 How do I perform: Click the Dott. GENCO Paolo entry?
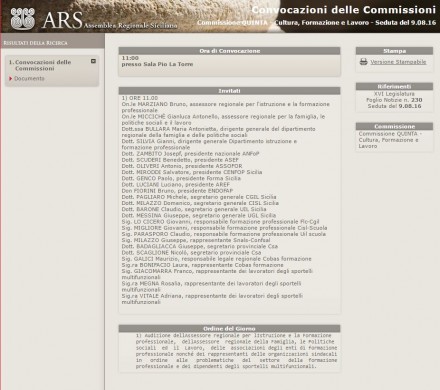[181, 179]
